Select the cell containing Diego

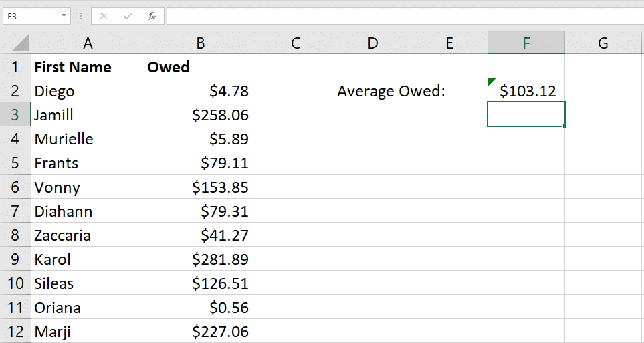pos(88,90)
